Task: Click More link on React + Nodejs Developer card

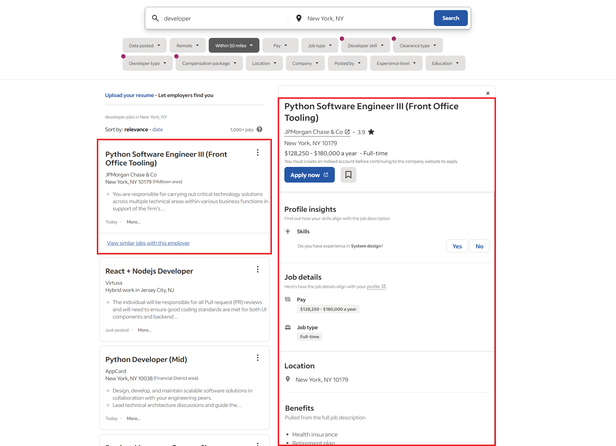Action: (x=144, y=330)
